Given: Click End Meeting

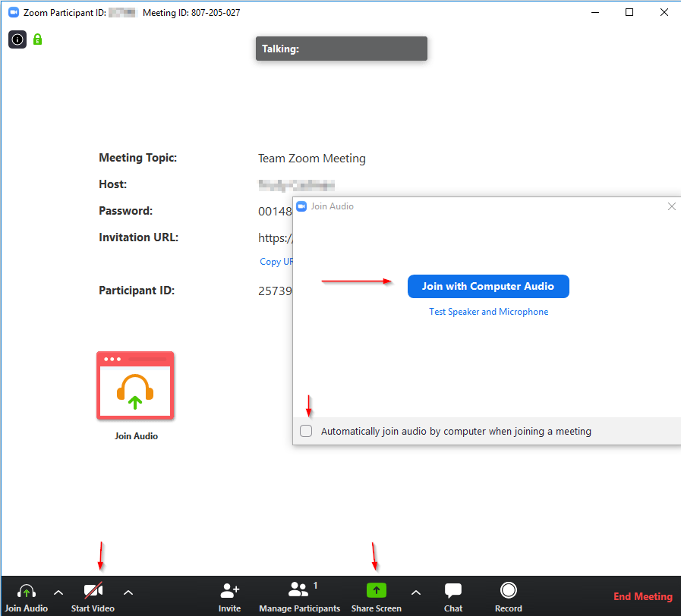Looking at the screenshot, I should point(643,596).
